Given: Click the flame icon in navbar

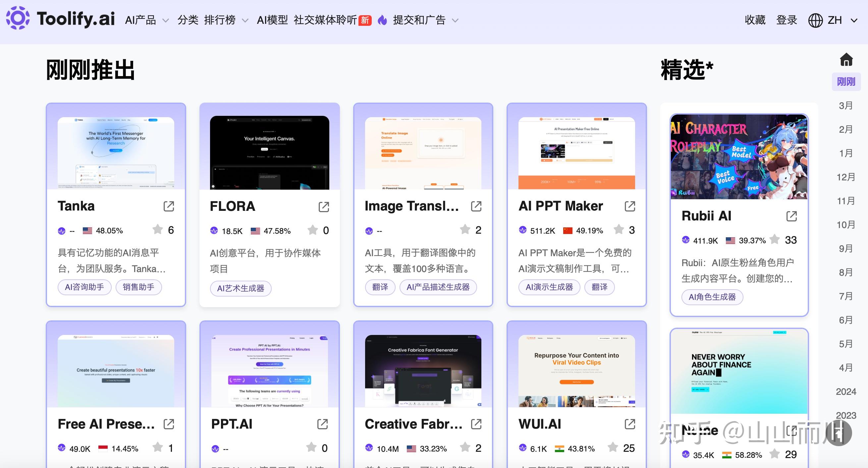Looking at the screenshot, I should click(x=382, y=20).
